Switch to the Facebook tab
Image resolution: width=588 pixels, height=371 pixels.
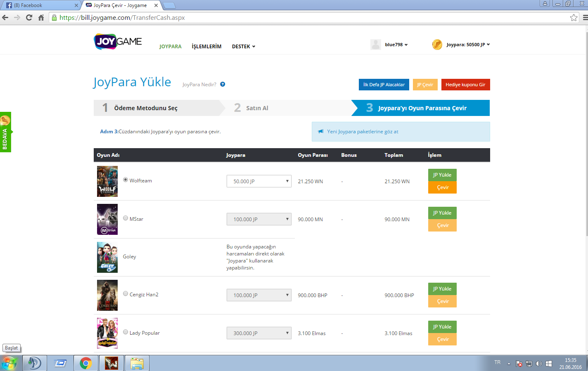40,5
